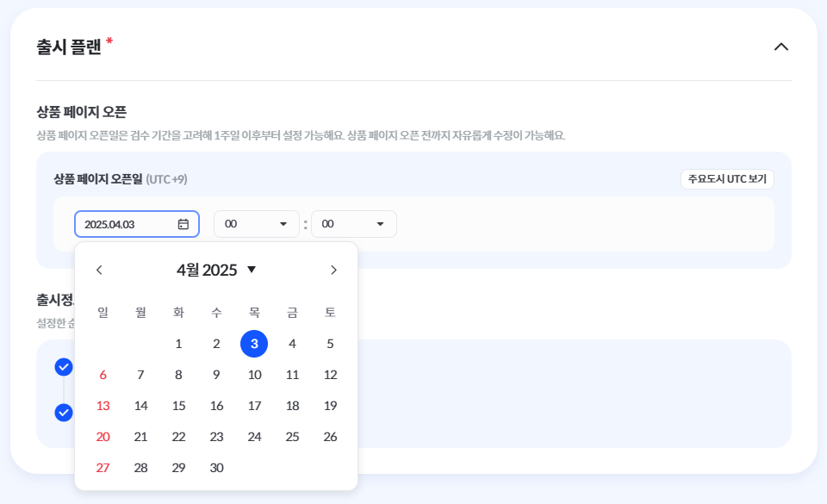Choose April 7 in the calendar
Image resolution: width=827 pixels, height=504 pixels.
tap(140, 375)
